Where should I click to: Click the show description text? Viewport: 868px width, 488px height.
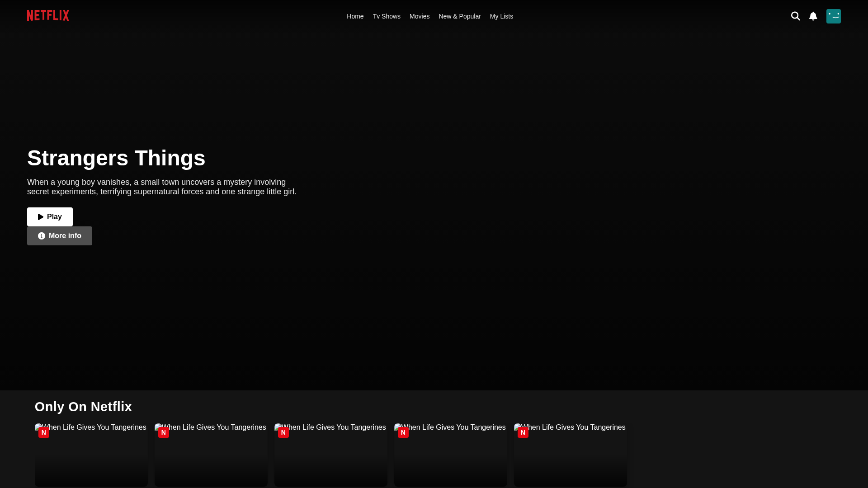pyautogui.click(x=162, y=187)
